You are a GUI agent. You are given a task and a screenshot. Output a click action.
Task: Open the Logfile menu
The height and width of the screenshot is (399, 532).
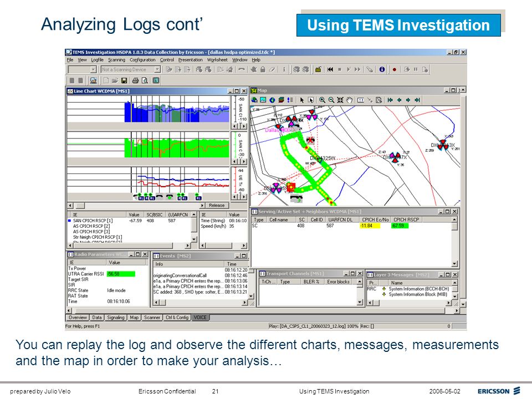(x=97, y=60)
